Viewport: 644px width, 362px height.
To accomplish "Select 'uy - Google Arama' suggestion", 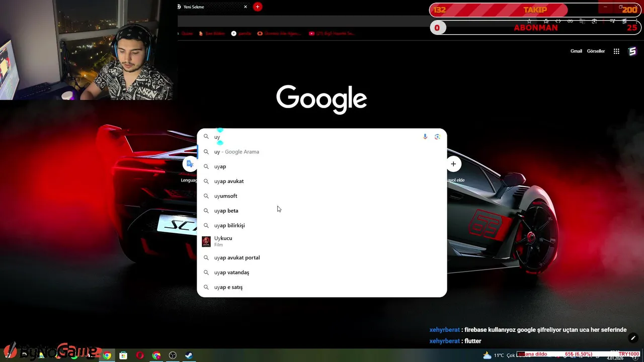I will click(322, 152).
